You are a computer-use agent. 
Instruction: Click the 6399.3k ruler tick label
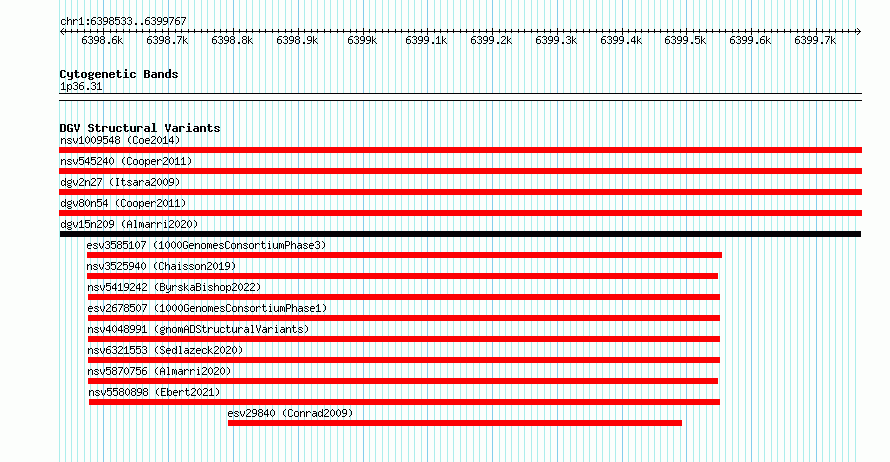[x=556, y=40]
